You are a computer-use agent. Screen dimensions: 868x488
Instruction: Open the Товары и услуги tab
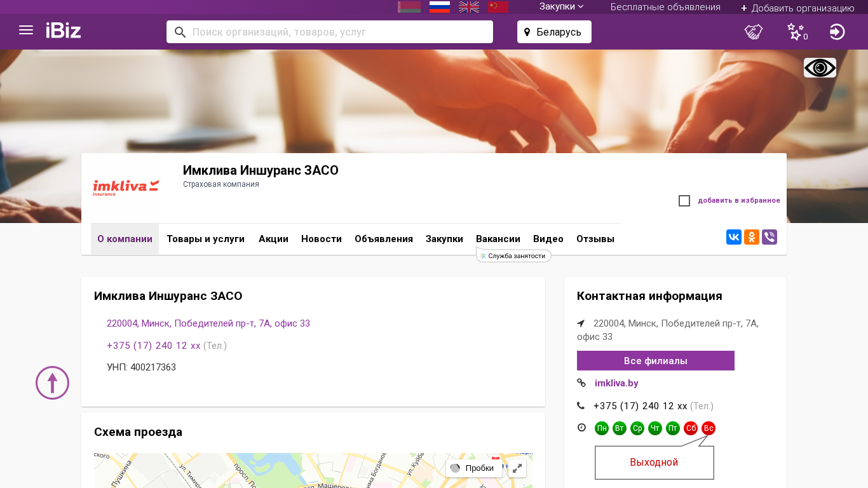click(205, 239)
